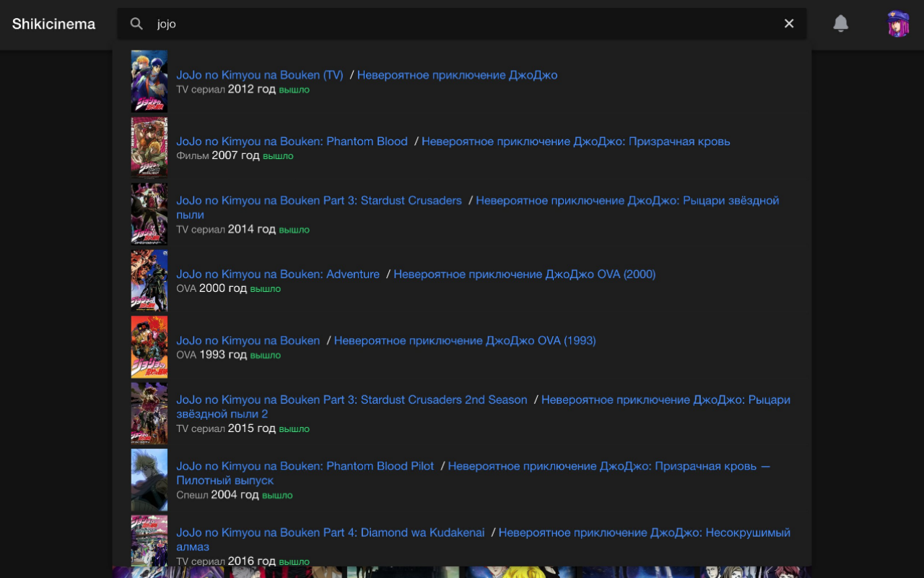
Task: Click the search magnifier icon
Action: pos(136,24)
